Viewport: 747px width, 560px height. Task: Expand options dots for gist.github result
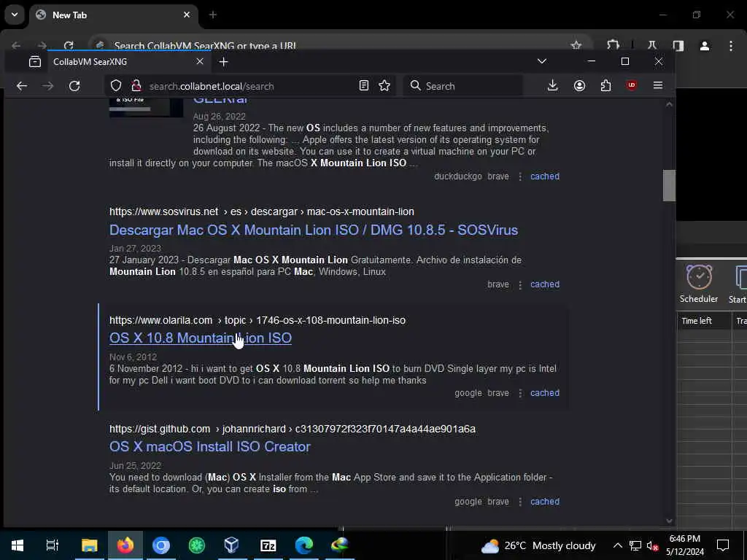(519, 502)
